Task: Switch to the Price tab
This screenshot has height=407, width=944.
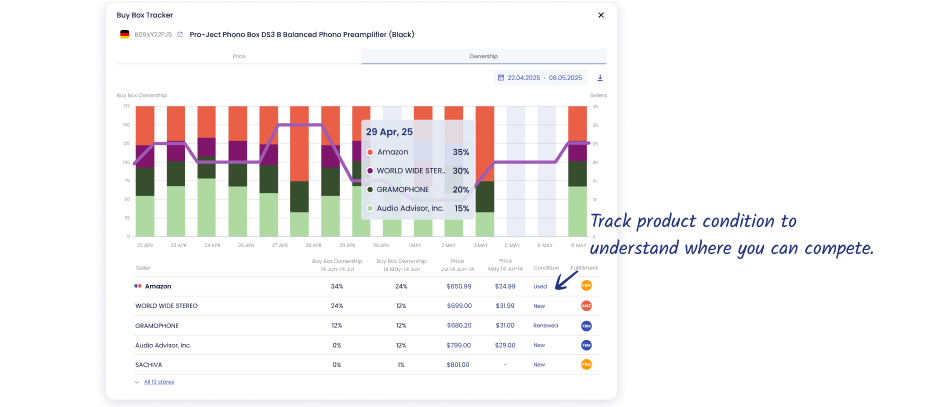Action: (239, 56)
